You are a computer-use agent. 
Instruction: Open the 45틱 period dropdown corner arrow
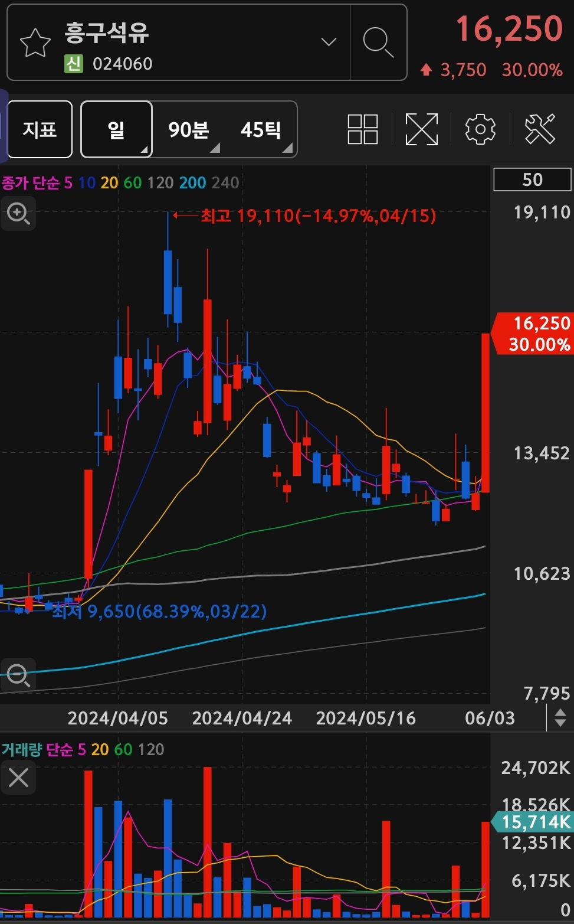coord(287,148)
